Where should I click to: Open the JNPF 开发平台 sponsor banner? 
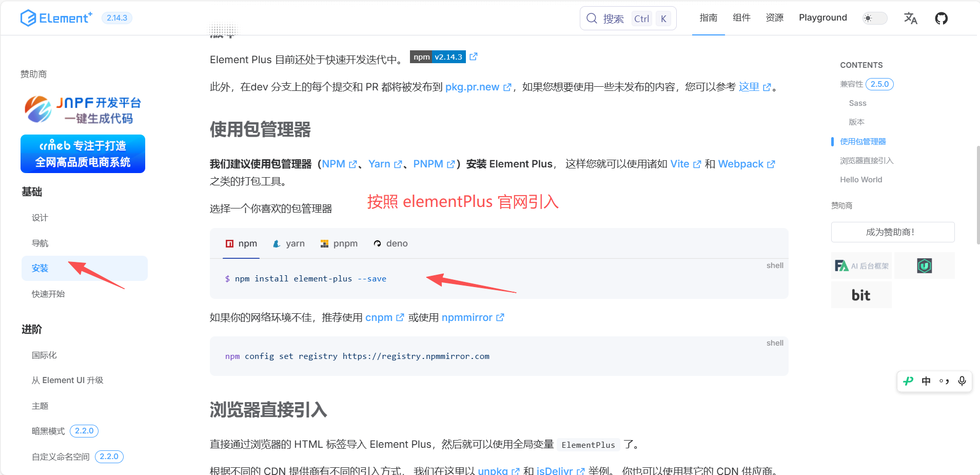click(x=83, y=110)
